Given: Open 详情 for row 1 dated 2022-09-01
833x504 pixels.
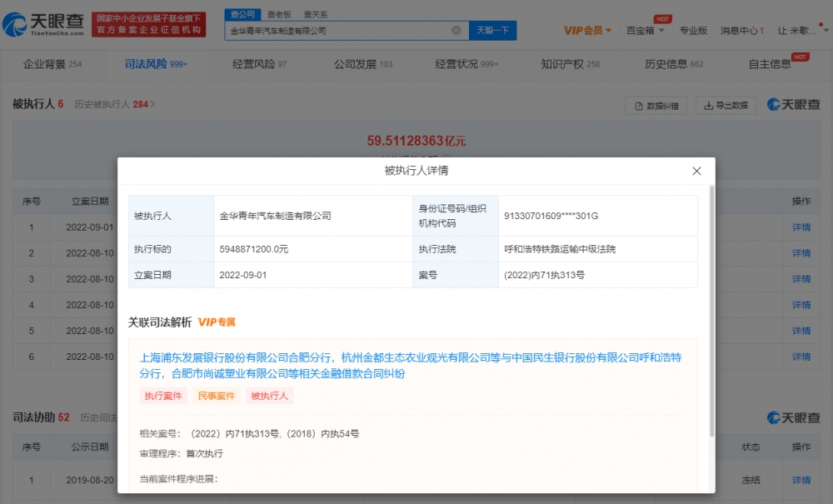Looking at the screenshot, I should tap(801, 227).
